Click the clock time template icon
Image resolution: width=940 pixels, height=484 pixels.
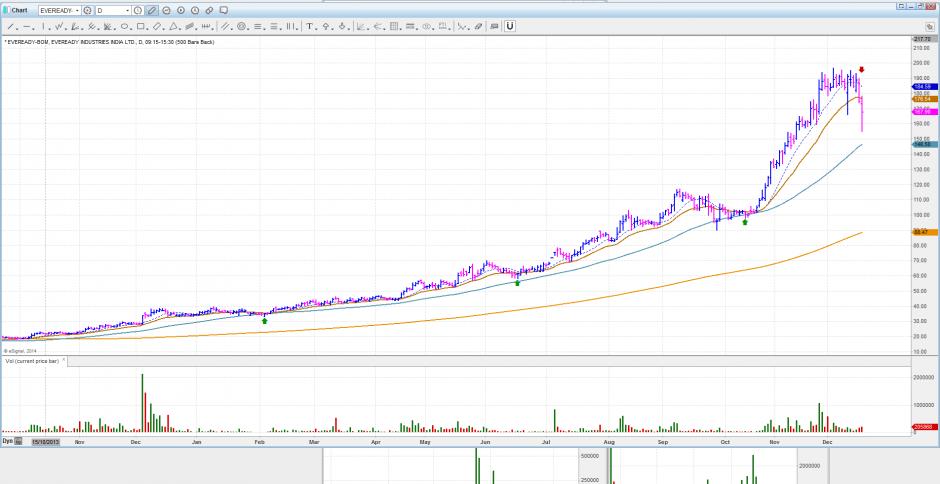point(137,10)
